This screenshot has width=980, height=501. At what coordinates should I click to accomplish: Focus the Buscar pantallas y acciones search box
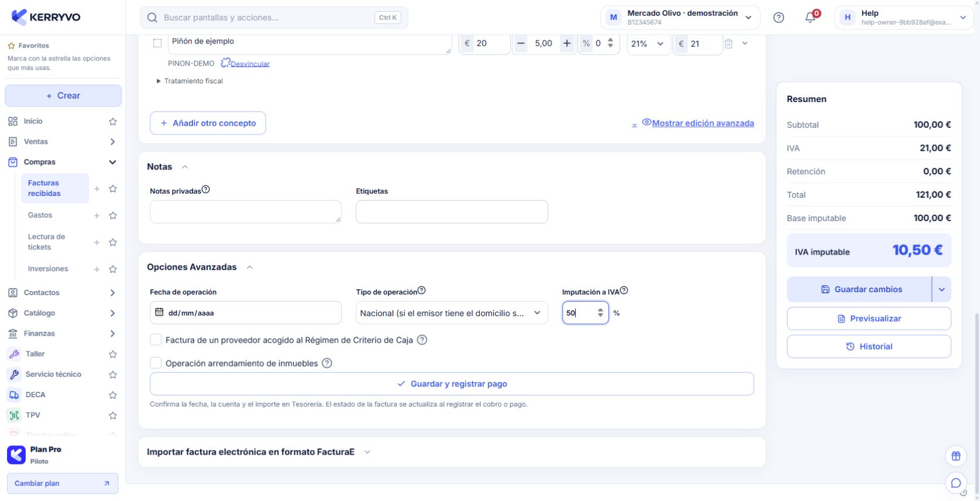pyautogui.click(x=274, y=18)
